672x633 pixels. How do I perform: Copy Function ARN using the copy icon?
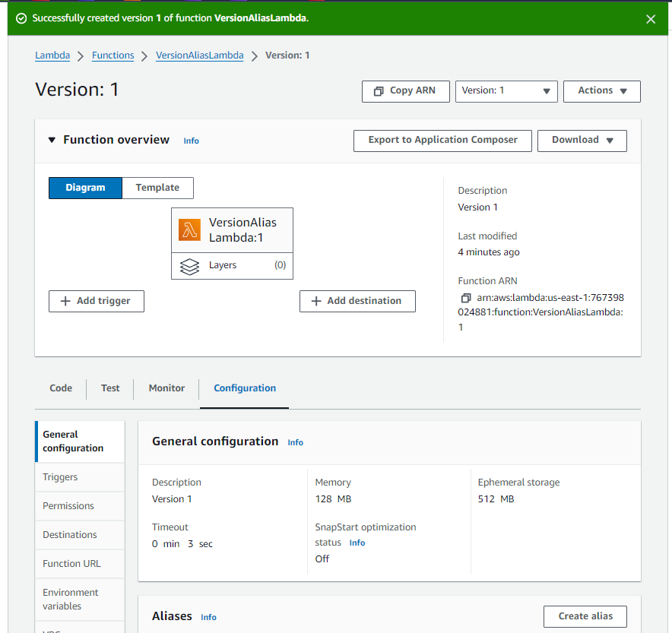coord(465,298)
